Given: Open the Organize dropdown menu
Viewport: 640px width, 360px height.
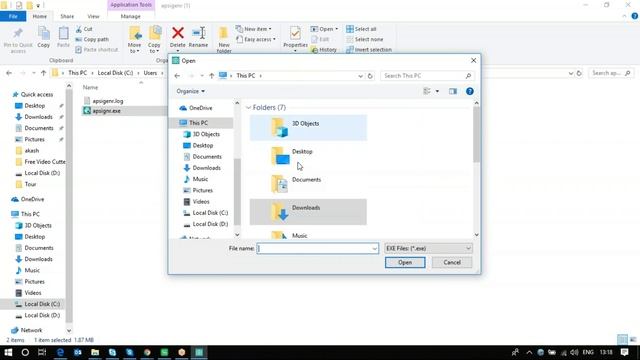Looking at the screenshot, I should pyautogui.click(x=191, y=91).
